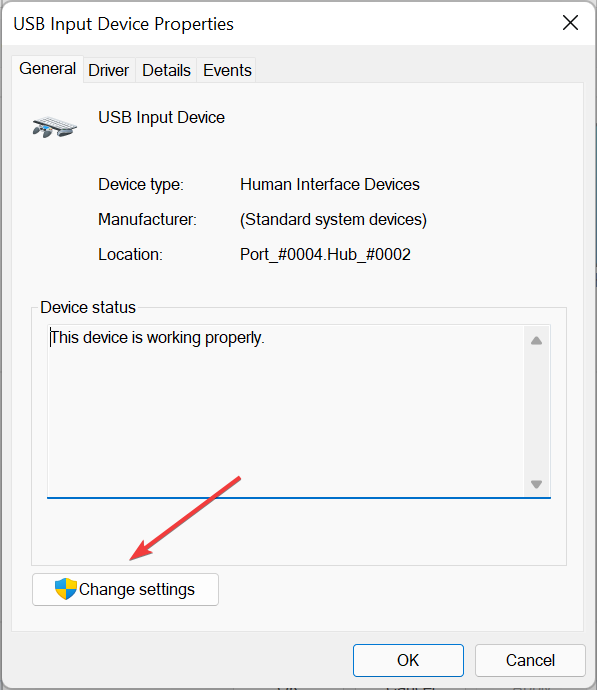Click the scroll down arrow in Device status

(536, 484)
